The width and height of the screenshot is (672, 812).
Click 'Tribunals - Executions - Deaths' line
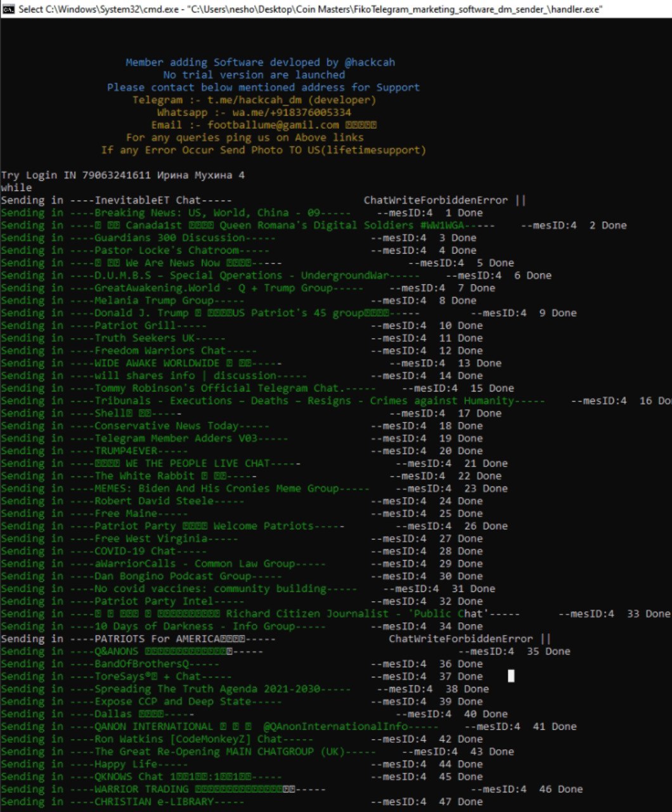tap(336, 401)
